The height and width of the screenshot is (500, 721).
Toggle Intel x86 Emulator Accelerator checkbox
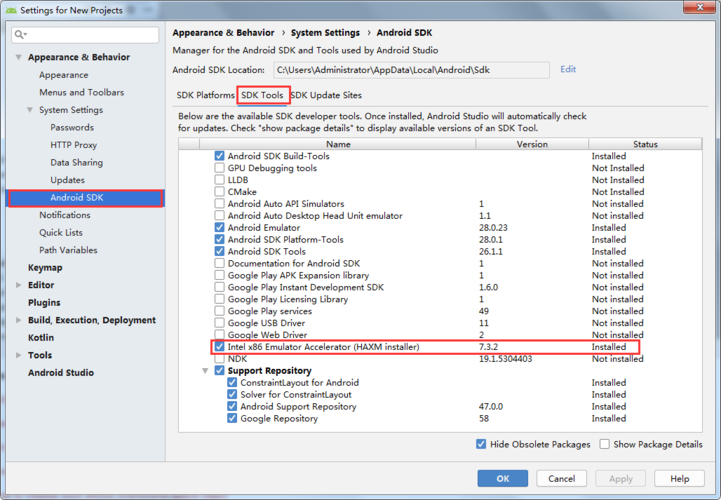(219, 347)
